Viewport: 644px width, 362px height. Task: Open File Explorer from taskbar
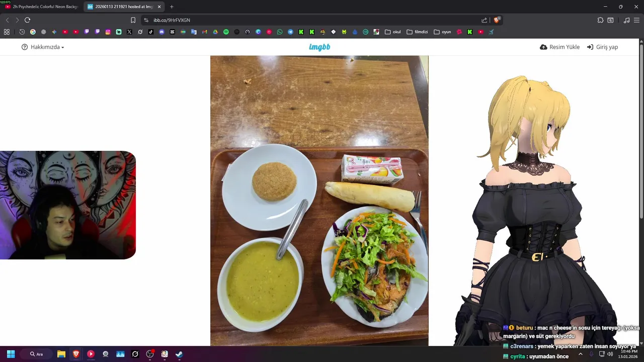coord(61,354)
